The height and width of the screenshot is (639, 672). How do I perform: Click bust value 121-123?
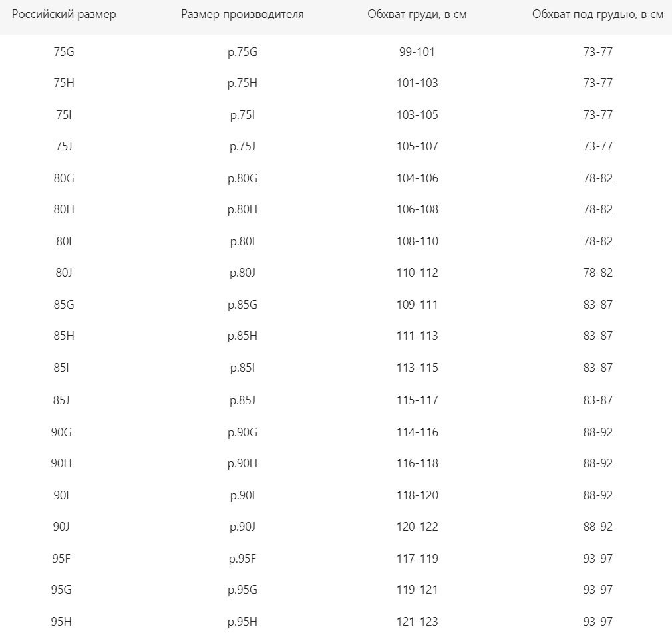tap(417, 622)
